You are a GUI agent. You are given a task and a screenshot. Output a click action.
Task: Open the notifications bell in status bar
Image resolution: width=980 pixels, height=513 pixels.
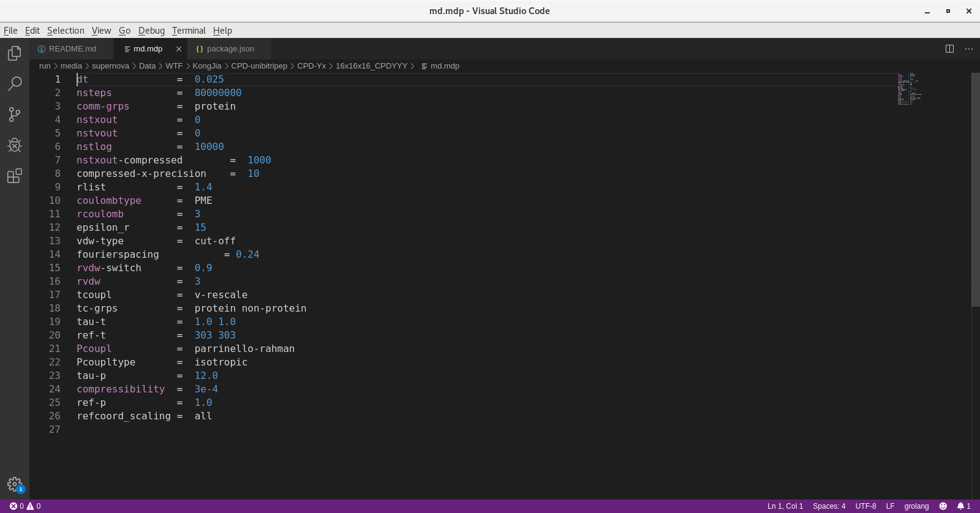tap(964, 506)
